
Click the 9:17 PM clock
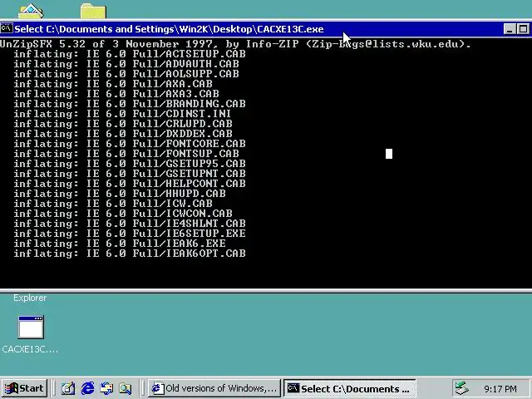point(500,389)
